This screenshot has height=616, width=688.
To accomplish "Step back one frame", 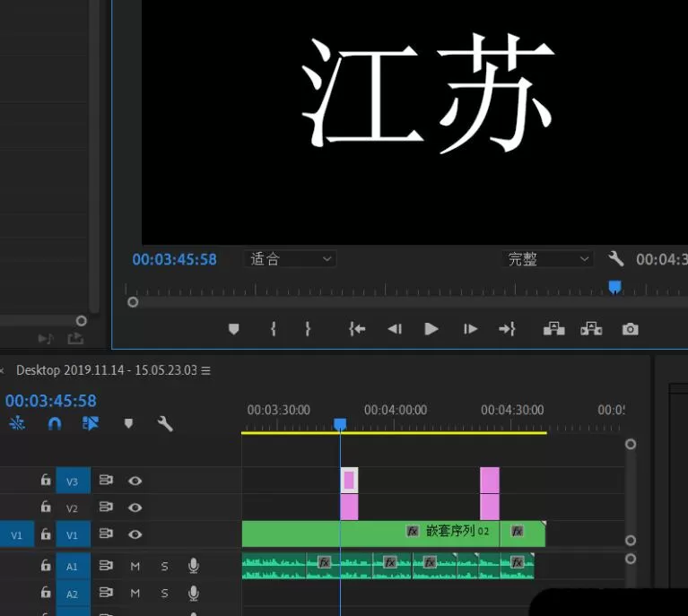I will tap(395, 328).
